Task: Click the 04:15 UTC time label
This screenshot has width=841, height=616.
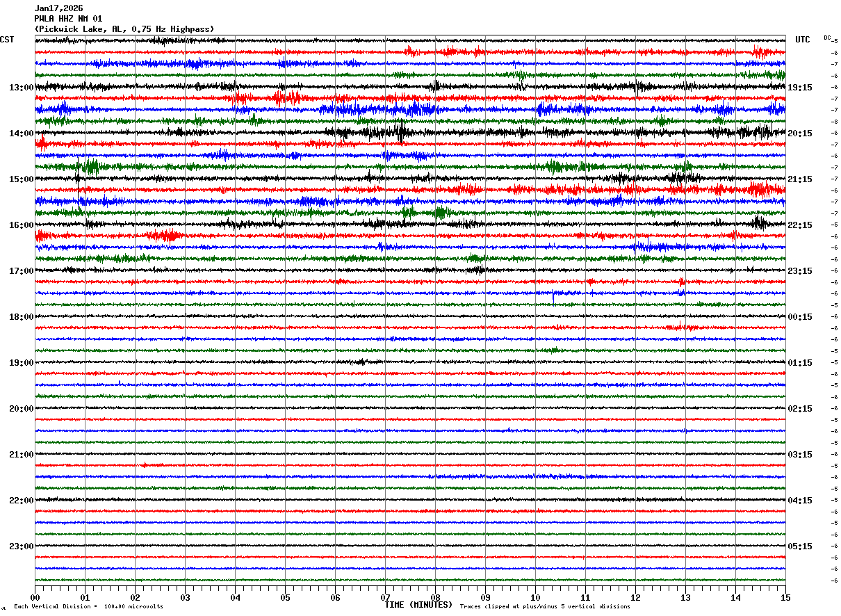Action: (x=799, y=501)
